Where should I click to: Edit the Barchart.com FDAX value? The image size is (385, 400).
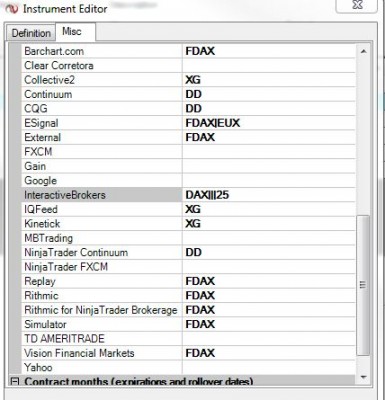point(269,51)
